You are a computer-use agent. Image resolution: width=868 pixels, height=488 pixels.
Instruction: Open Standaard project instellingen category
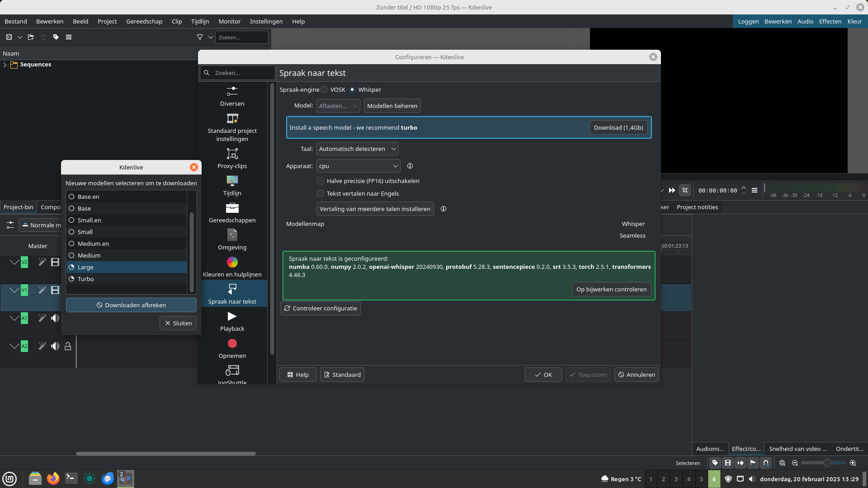point(232,127)
